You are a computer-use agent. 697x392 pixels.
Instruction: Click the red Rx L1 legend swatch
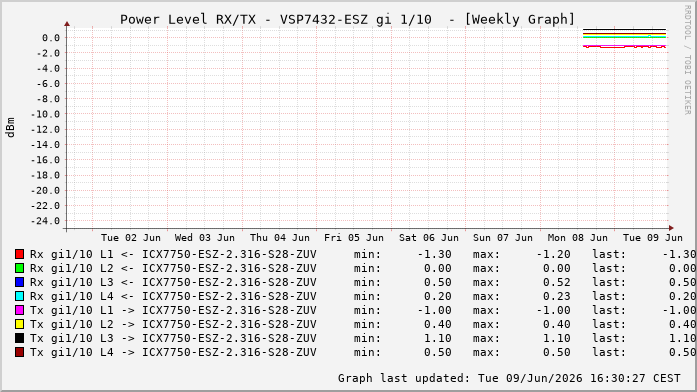tap(20, 254)
